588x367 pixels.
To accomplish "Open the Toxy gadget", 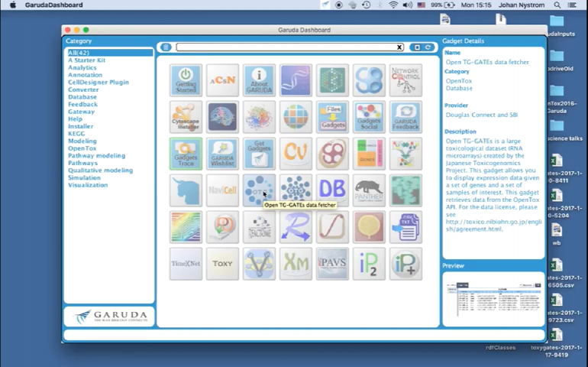I will pyautogui.click(x=222, y=264).
